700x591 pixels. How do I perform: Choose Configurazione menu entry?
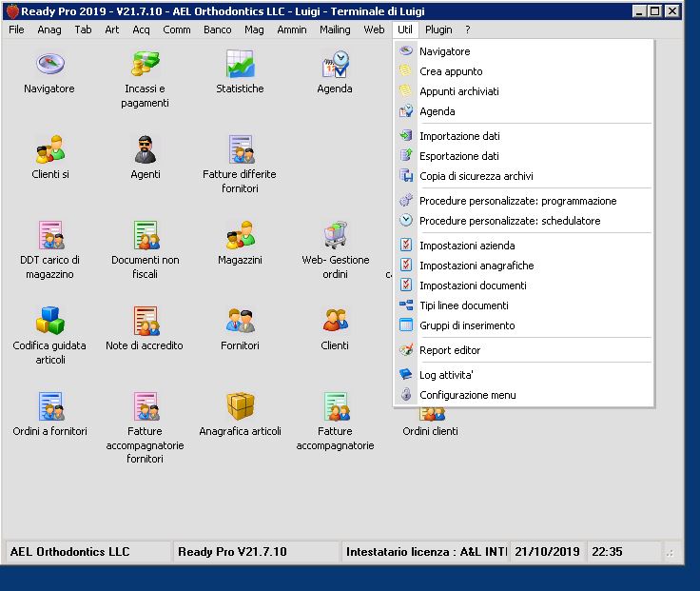524,395
